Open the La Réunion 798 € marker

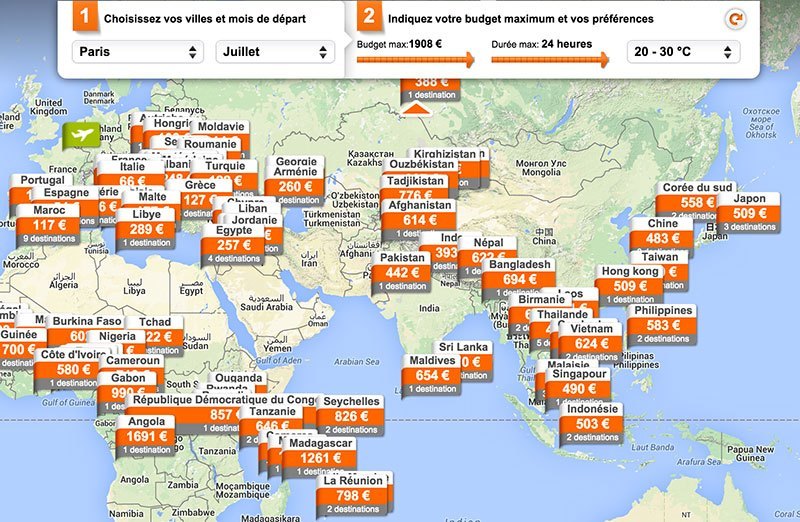click(352, 495)
